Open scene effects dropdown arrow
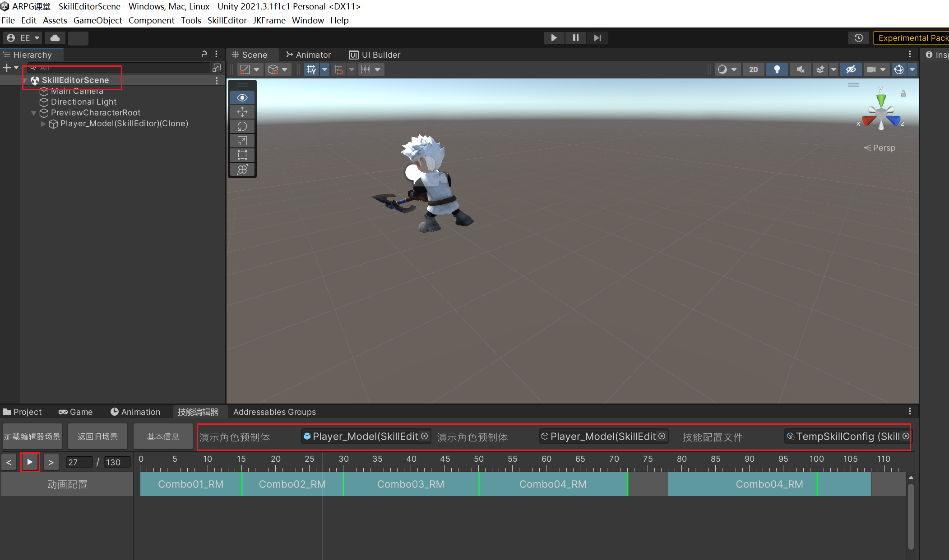 (x=833, y=69)
